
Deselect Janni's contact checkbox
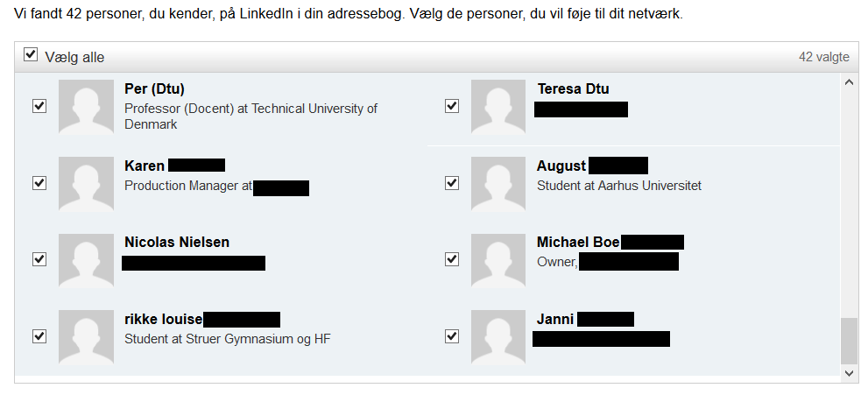pos(452,336)
